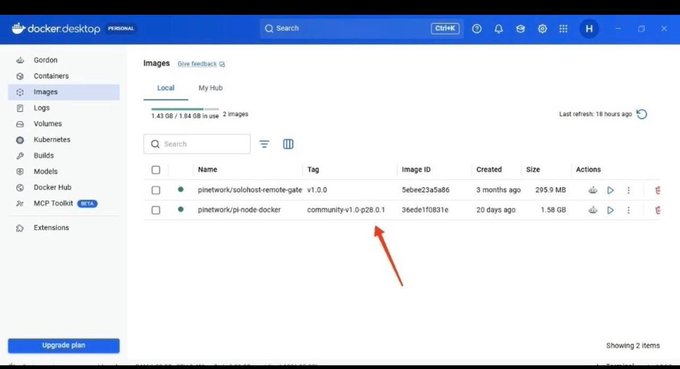680x369 pixels.
Task: Click the filter images icon
Action: point(264,144)
